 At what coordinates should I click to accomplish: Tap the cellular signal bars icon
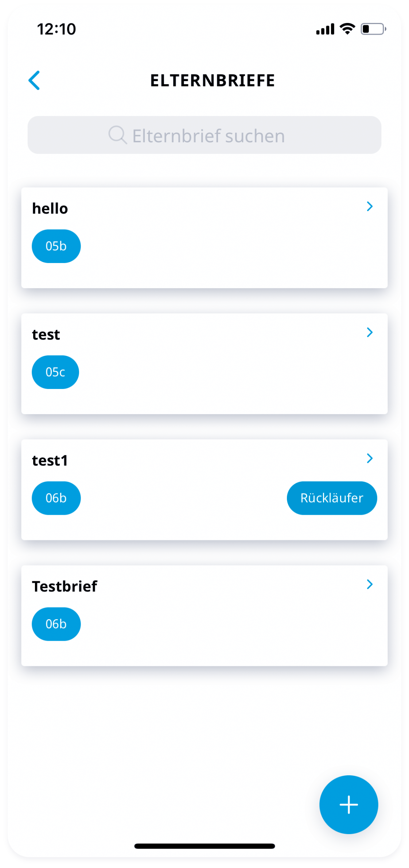point(325,29)
